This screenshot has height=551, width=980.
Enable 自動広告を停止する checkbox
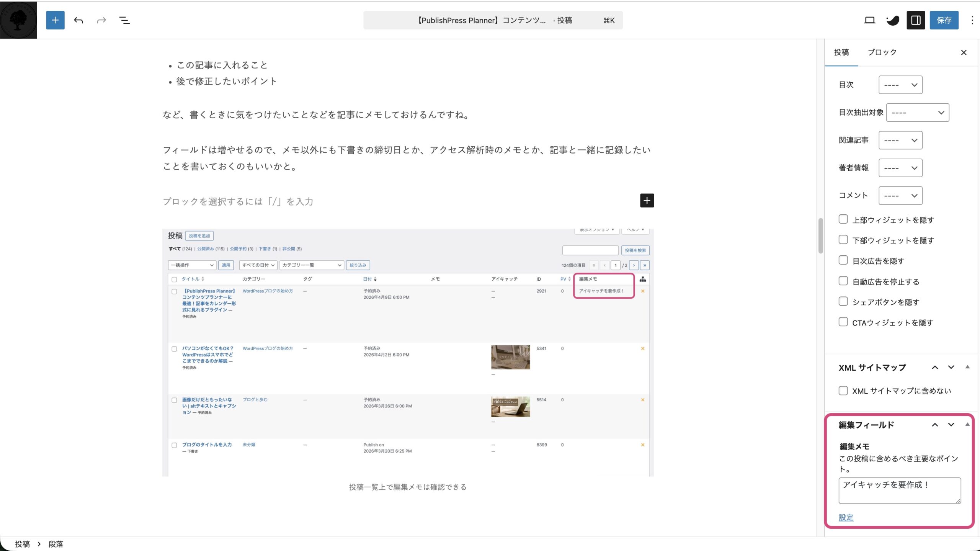click(x=843, y=281)
